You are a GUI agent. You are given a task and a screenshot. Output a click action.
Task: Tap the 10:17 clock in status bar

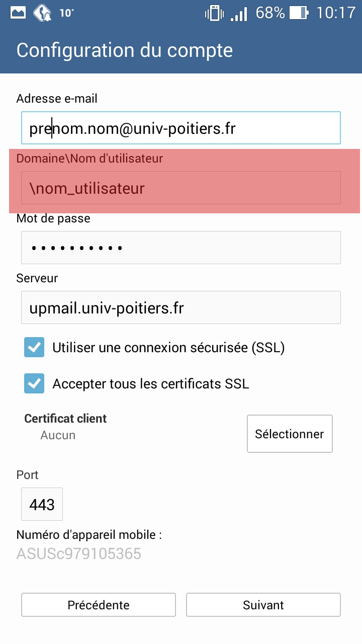pos(336,13)
